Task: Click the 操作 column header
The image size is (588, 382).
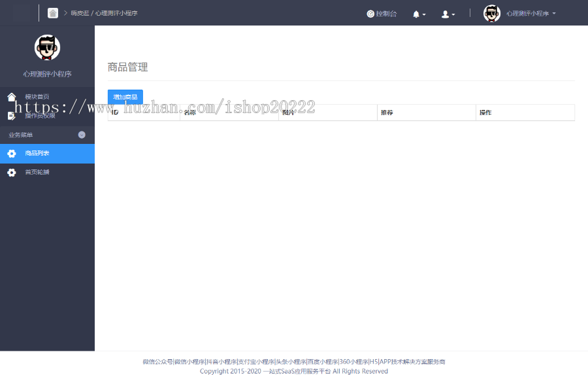Action: click(x=485, y=113)
